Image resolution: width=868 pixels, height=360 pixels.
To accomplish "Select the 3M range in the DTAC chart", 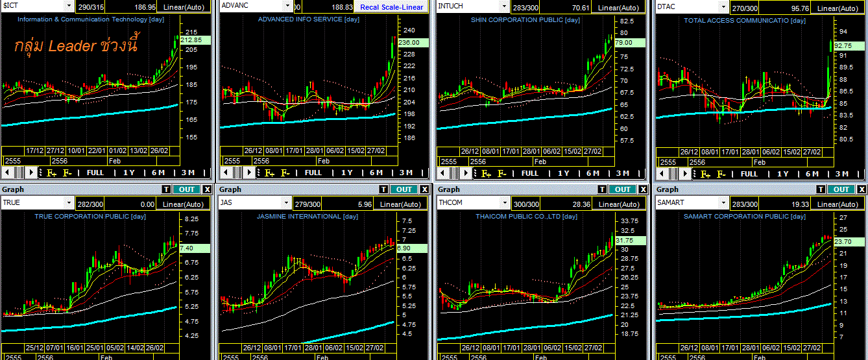I will [x=841, y=173].
